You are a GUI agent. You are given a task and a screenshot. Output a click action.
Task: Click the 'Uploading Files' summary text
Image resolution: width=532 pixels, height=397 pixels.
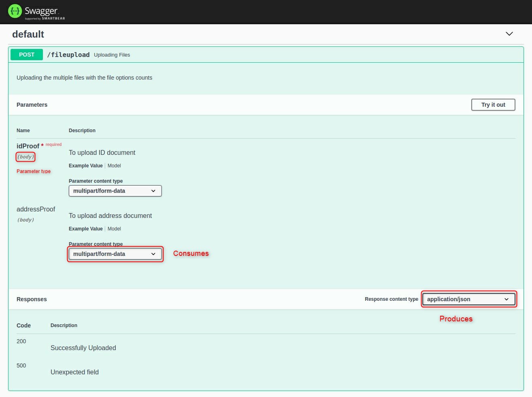point(112,55)
